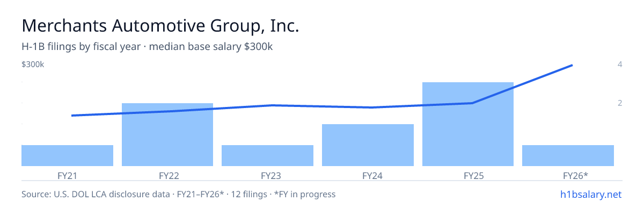Click the FY25 filings bar

(468, 124)
